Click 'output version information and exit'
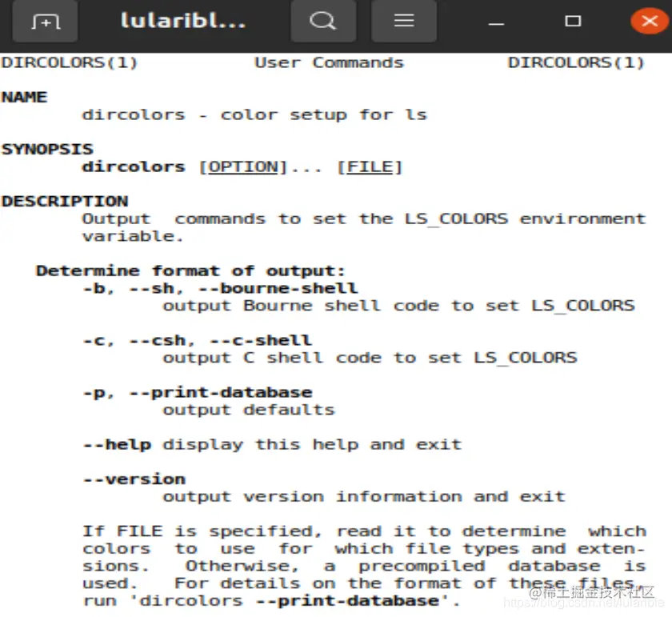 click(364, 496)
